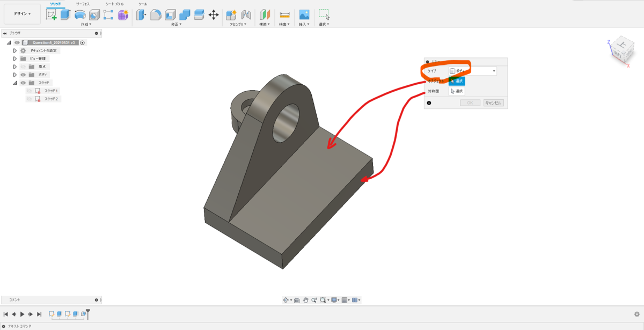
Task: Show スケッチ2 using its eye icon
Action: (x=29, y=99)
